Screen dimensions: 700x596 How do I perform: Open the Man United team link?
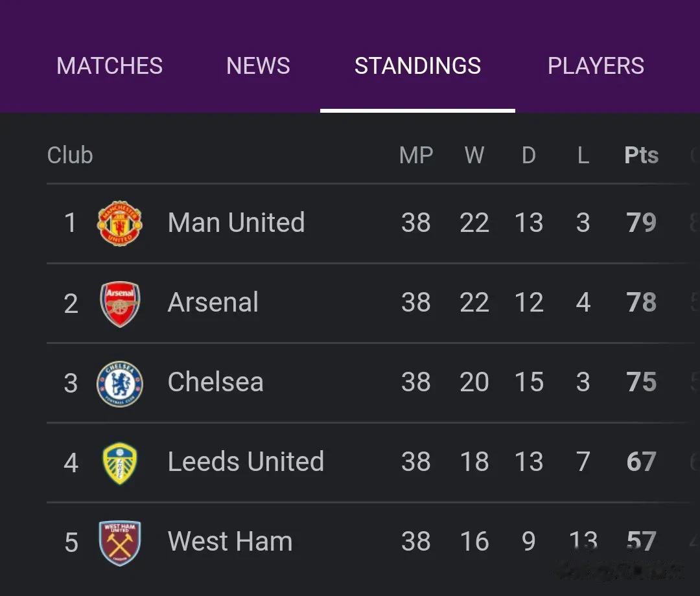(x=236, y=222)
